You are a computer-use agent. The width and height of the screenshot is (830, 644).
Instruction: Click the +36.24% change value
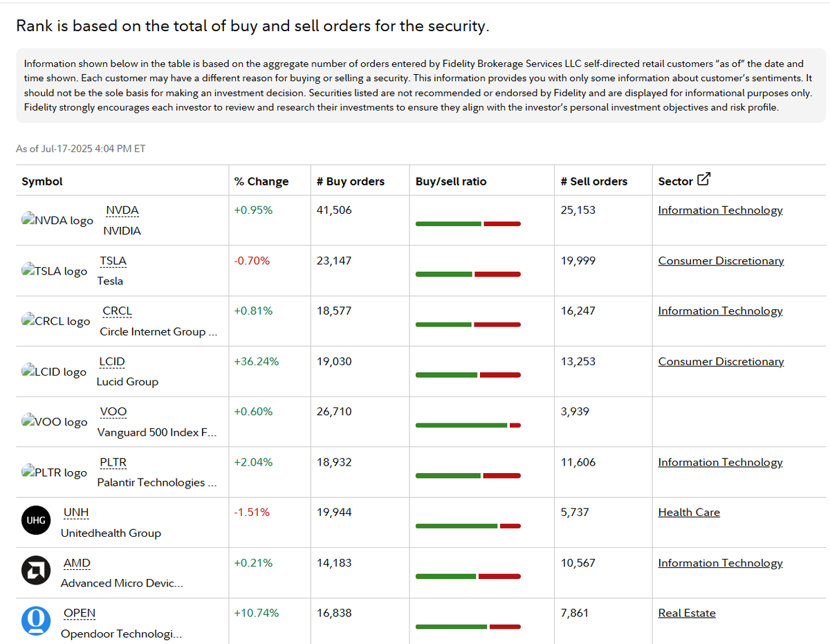coord(257,362)
